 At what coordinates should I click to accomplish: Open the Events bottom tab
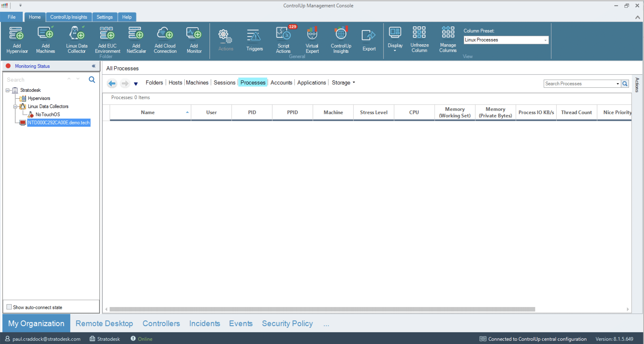click(x=240, y=323)
